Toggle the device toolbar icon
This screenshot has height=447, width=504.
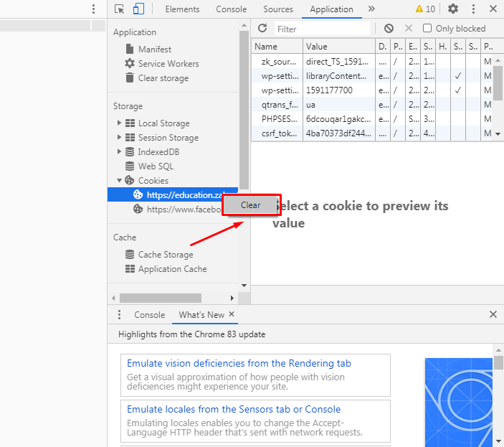[138, 9]
